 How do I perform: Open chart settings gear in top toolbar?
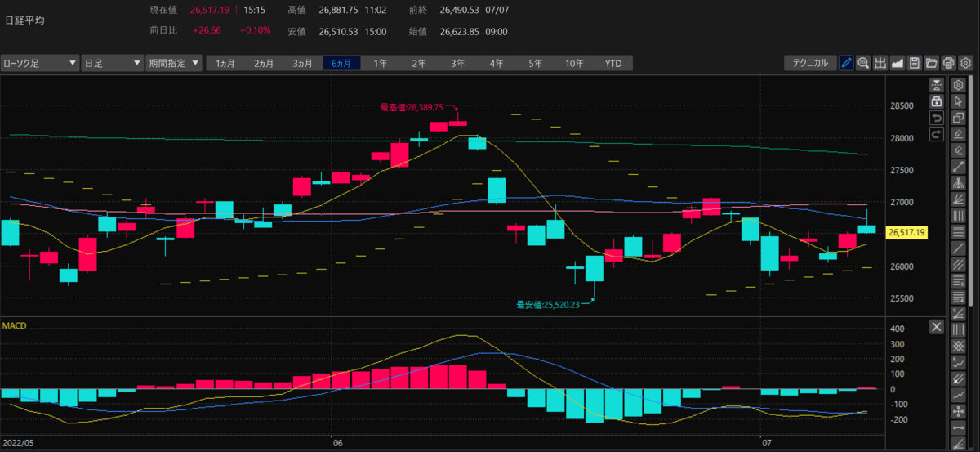966,63
